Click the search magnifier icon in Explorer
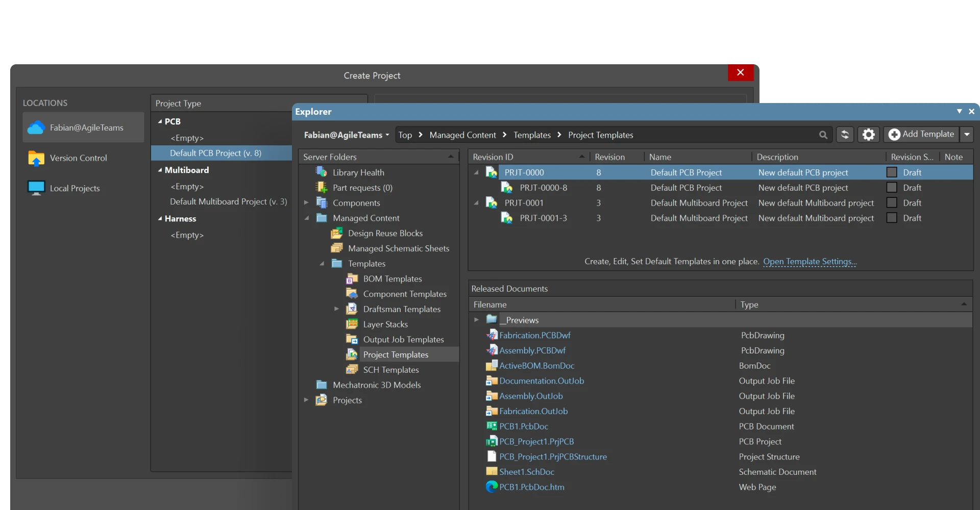The image size is (980, 510). pyautogui.click(x=823, y=135)
